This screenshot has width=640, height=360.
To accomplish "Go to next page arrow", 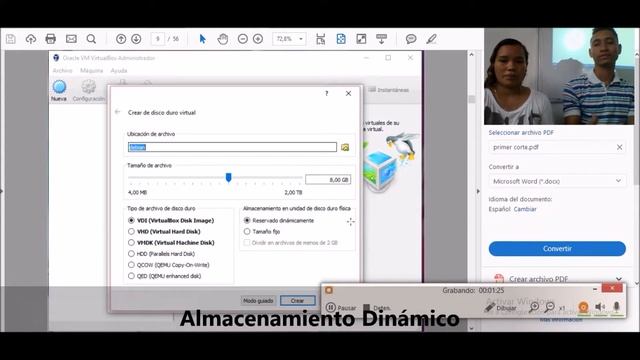I will click(x=136, y=39).
